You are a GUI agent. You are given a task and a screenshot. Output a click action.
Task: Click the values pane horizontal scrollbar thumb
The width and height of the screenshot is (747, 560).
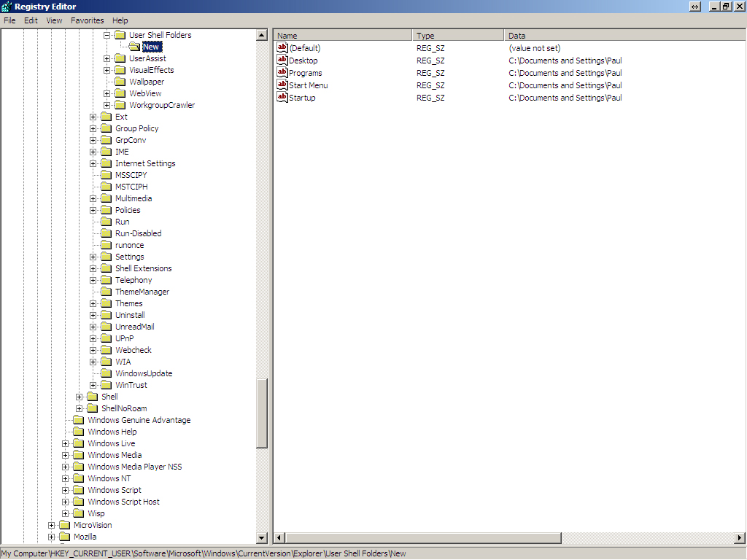(423, 537)
